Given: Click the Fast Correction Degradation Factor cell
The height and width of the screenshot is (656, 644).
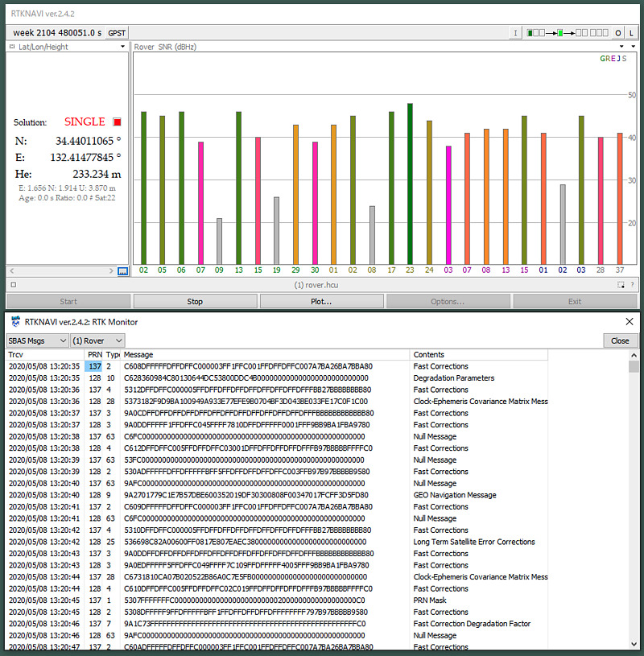Looking at the screenshot, I should click(472, 624).
